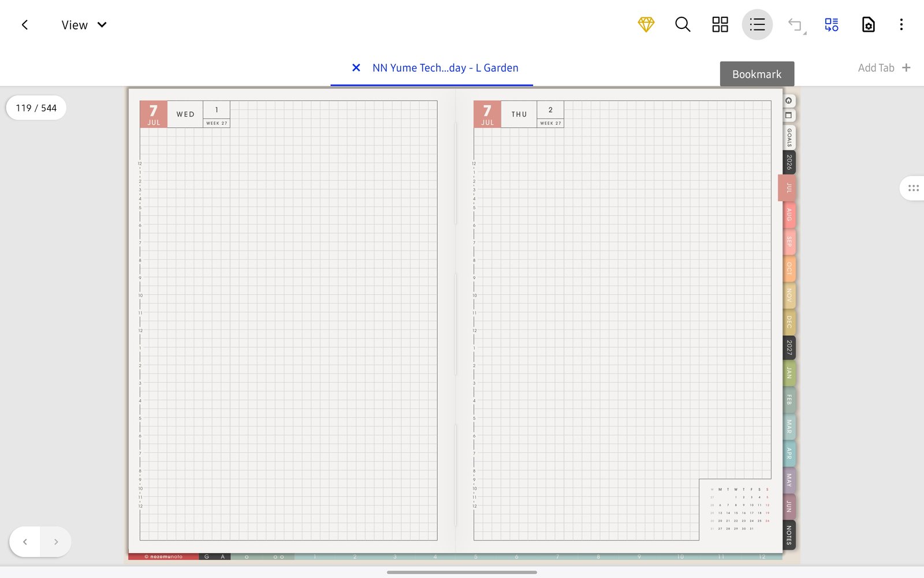This screenshot has width=924, height=578.
Task: Click the A link in bottom strip
Action: [222, 557]
